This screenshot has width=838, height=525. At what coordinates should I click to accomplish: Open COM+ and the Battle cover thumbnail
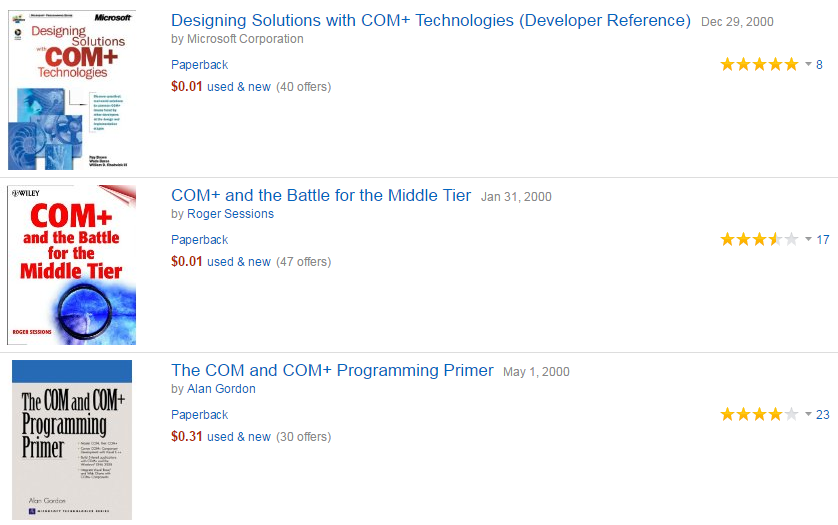click(x=72, y=265)
